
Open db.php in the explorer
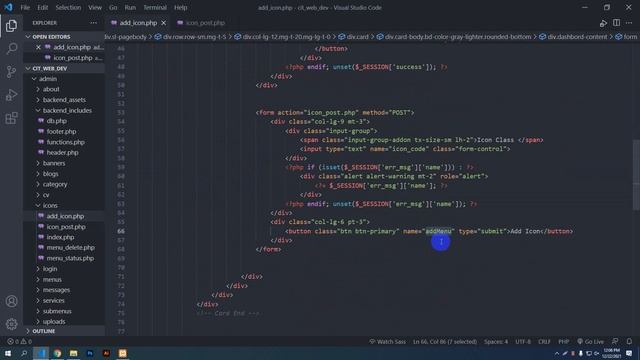(x=56, y=121)
